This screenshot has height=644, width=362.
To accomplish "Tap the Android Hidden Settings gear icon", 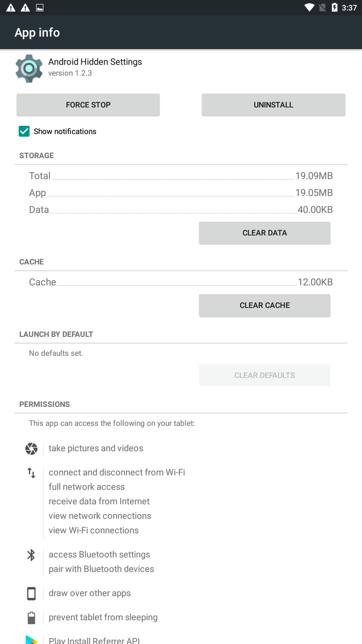I will [x=29, y=69].
